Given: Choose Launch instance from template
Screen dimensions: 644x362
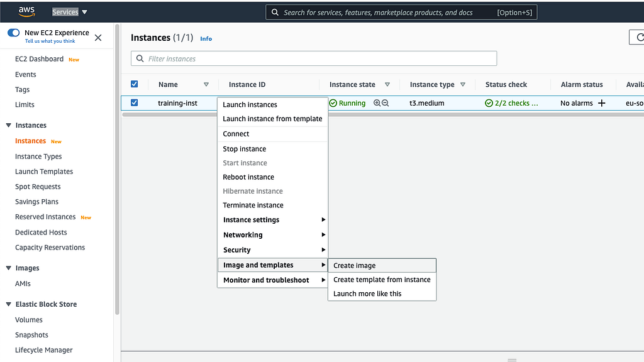Looking at the screenshot, I should [272, 119].
